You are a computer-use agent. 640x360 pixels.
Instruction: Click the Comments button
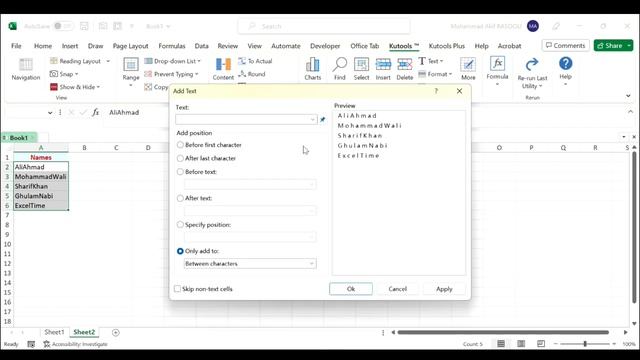pyautogui.click(x=565, y=45)
